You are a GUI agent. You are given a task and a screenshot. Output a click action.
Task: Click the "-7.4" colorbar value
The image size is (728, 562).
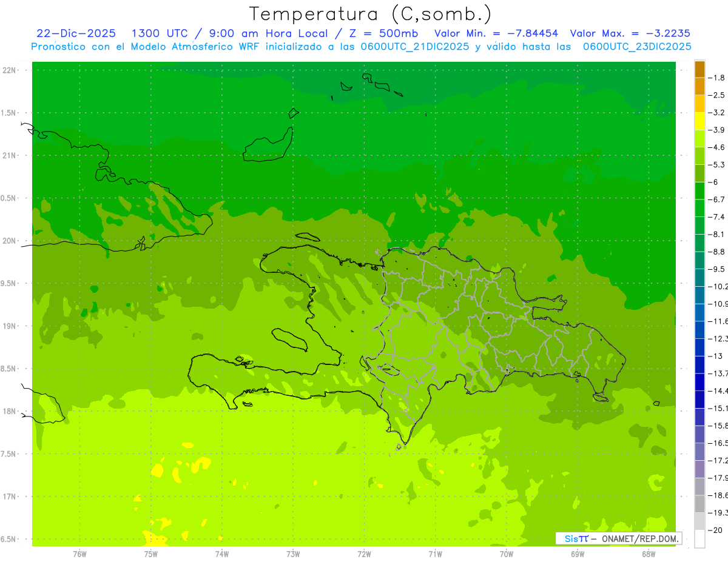717,217
